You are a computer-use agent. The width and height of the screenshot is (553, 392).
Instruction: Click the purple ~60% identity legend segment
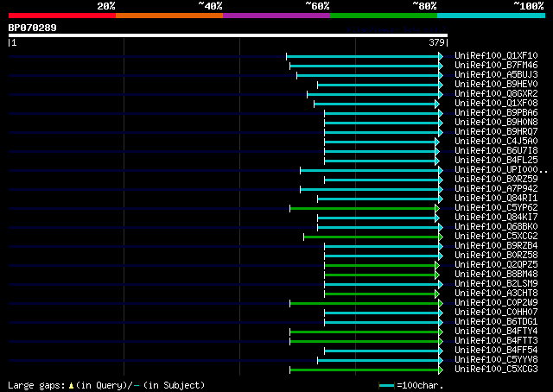pos(276,16)
